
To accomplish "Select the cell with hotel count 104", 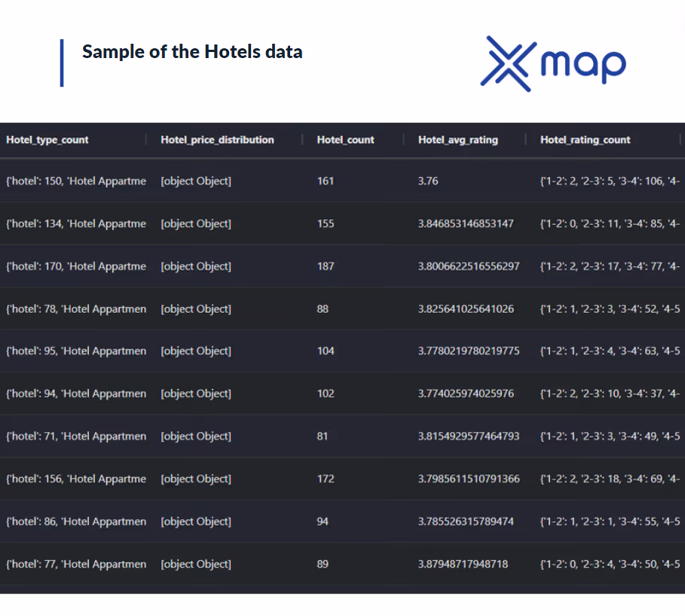I will point(326,351).
